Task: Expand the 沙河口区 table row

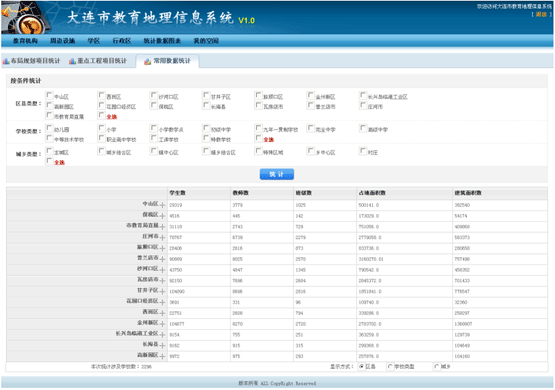Action: point(162,270)
